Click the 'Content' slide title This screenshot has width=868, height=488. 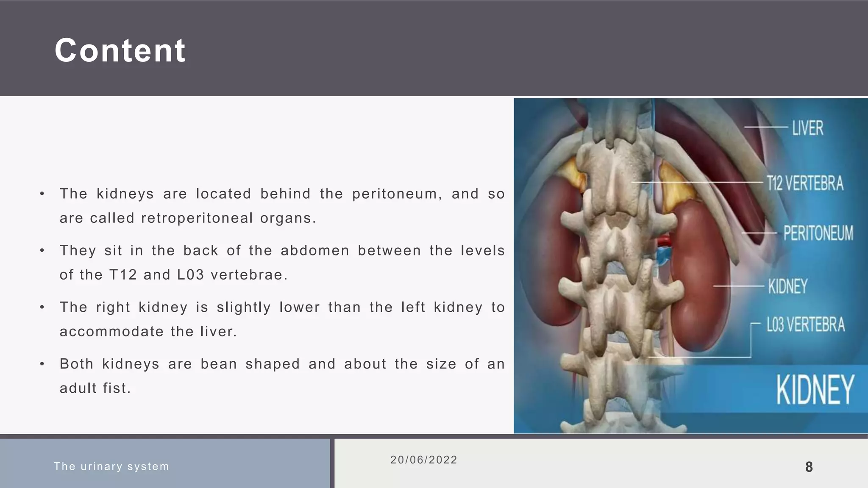(120, 50)
